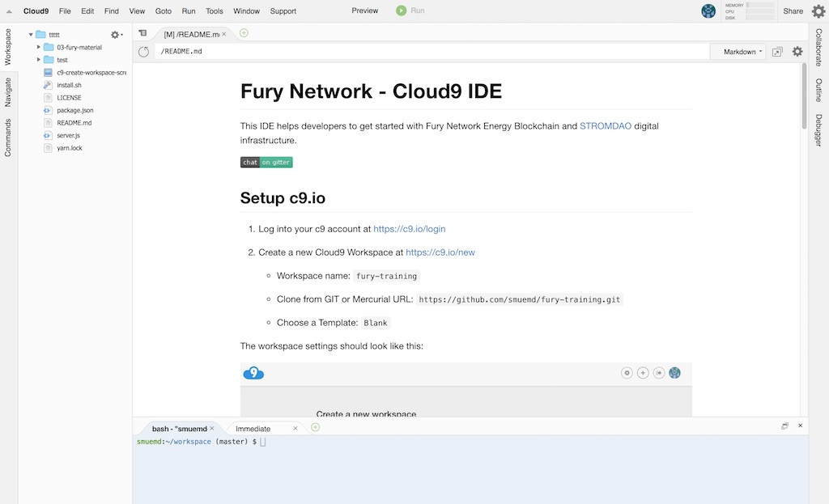Open the Run menu
Screen dimensions: 829x504
click(189, 11)
